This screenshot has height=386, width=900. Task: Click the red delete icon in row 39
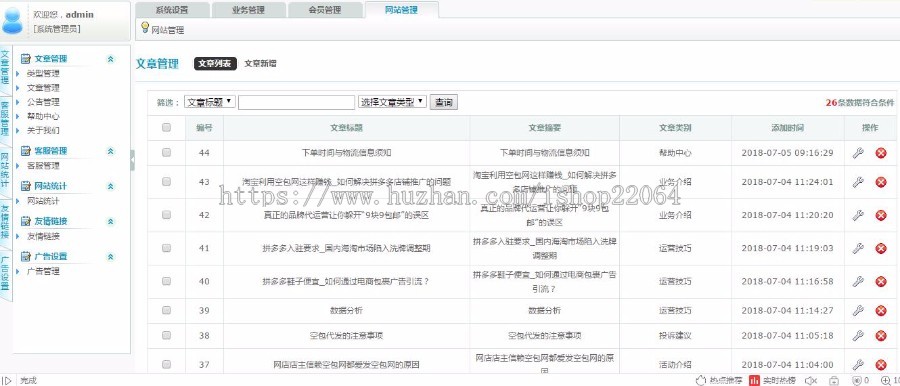click(x=880, y=311)
